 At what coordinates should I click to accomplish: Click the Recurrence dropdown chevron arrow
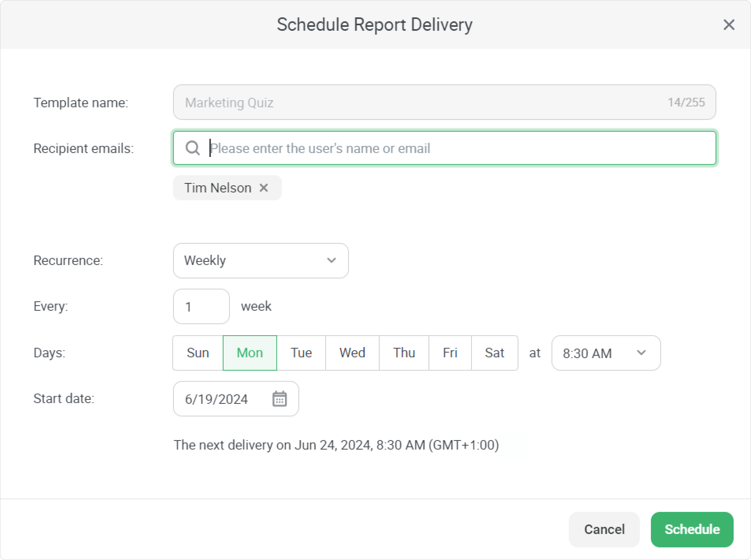[331, 260]
